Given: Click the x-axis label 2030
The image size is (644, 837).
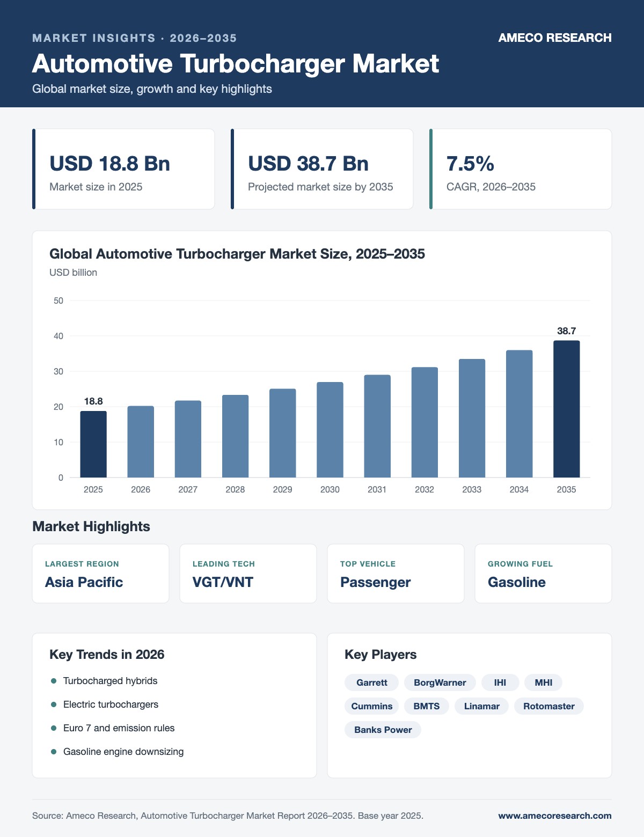Looking at the screenshot, I should pos(330,489).
